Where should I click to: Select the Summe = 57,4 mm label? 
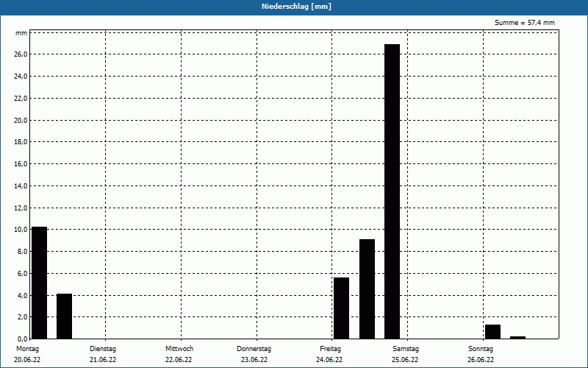pyautogui.click(x=525, y=23)
